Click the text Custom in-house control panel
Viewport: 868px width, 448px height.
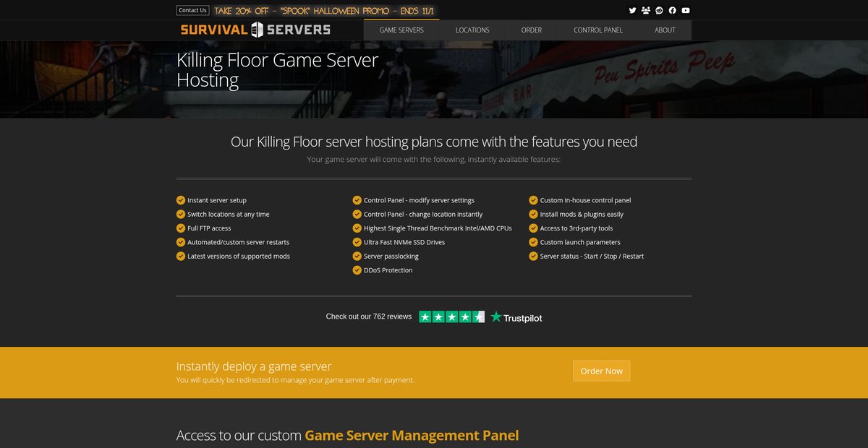click(585, 200)
